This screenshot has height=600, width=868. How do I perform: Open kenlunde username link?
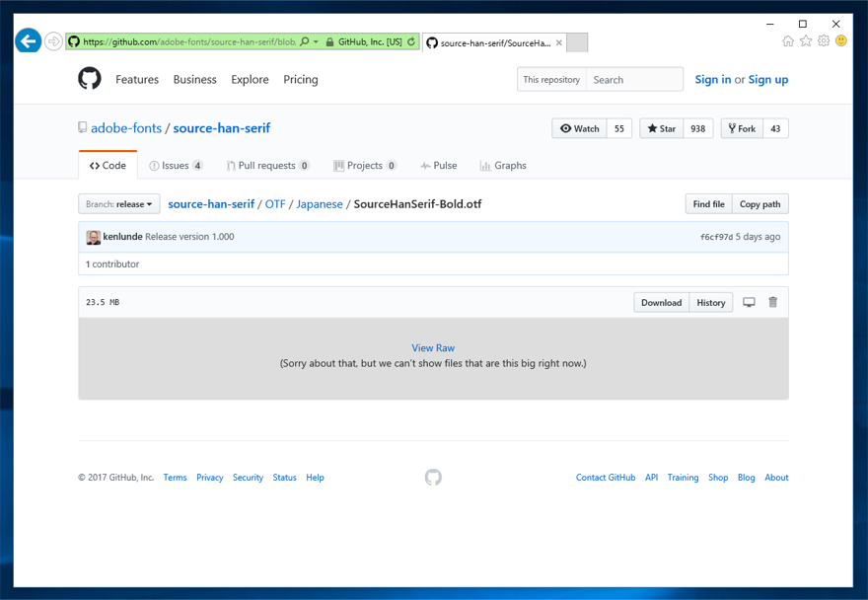pos(123,236)
